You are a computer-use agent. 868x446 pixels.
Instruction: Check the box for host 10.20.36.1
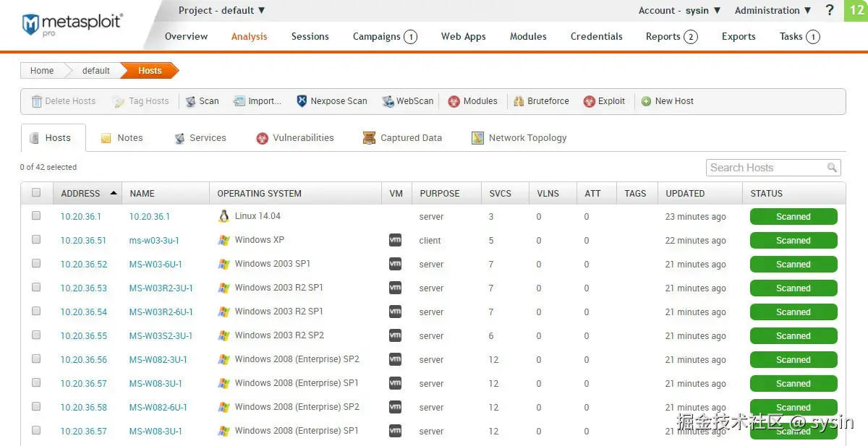pyautogui.click(x=36, y=216)
